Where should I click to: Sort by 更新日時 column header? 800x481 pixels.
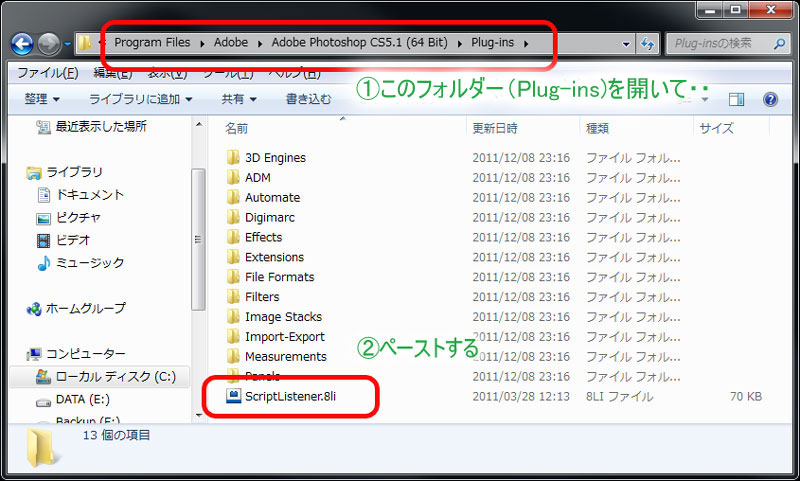click(494, 129)
